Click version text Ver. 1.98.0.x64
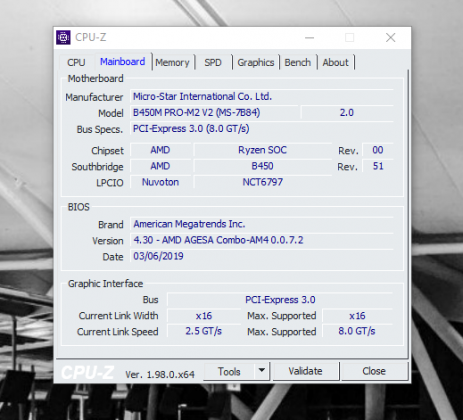 [x=160, y=374]
